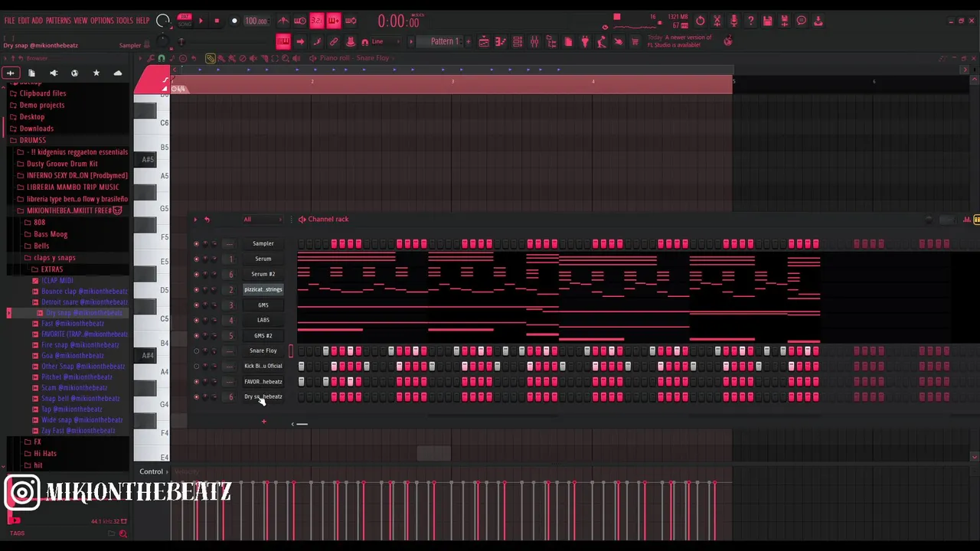Click the tempo 100.000 field
Viewport: 980px width, 551px height.
(x=256, y=21)
